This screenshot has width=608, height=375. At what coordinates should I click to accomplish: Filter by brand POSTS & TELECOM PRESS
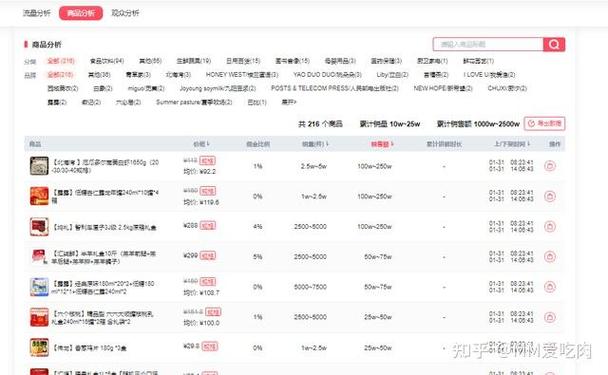pos(335,88)
